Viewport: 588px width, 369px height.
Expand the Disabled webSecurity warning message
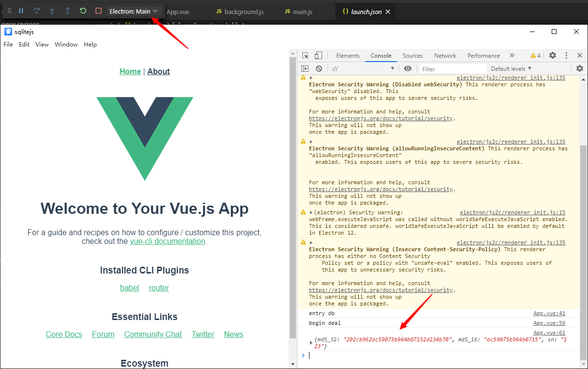click(311, 78)
